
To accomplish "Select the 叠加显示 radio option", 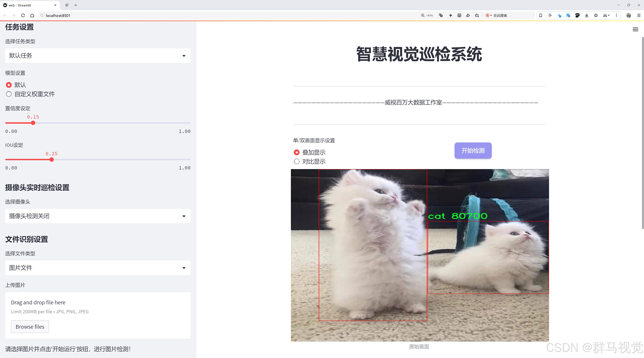I will (297, 153).
